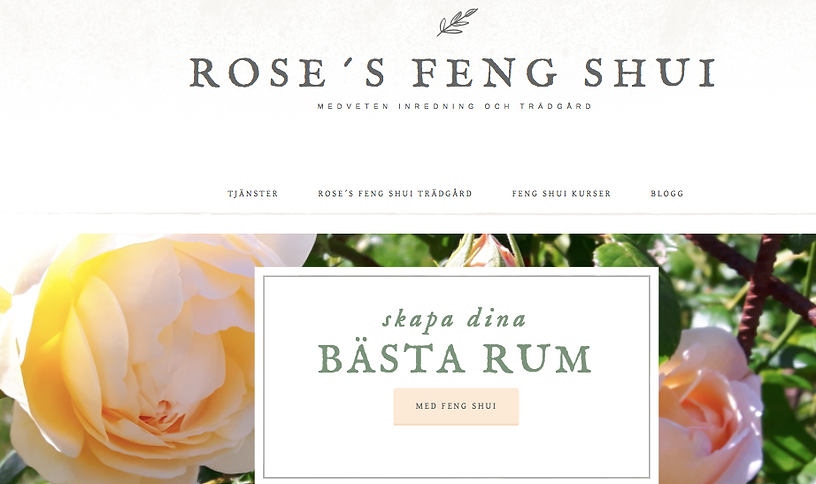Image resolution: width=816 pixels, height=484 pixels.
Task: Click the divider line under navigation menu
Action: 408,214
